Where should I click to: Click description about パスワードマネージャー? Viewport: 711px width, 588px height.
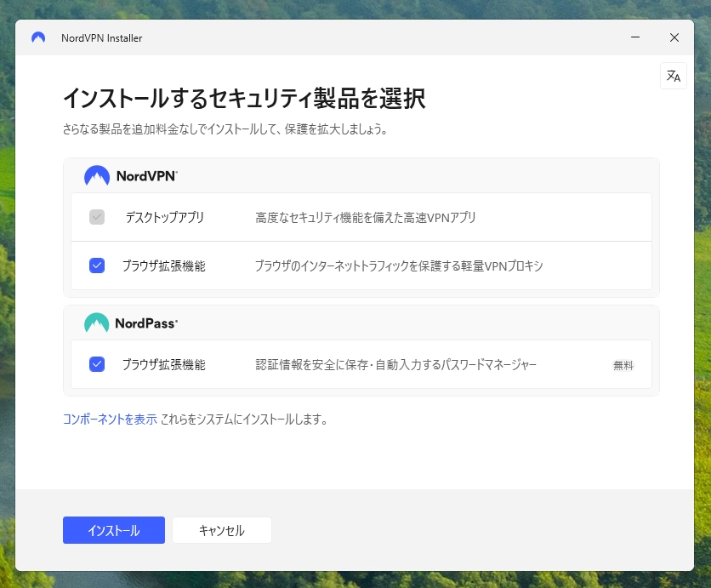coord(395,365)
